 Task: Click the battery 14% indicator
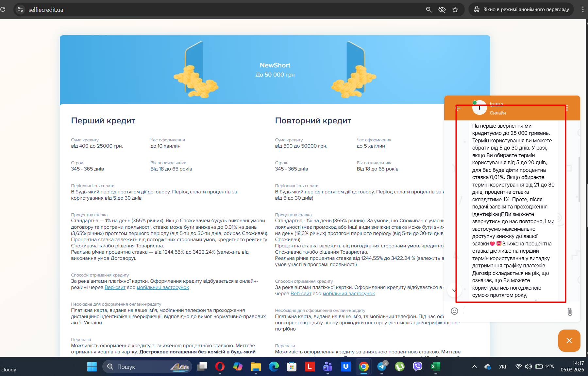(x=545, y=367)
